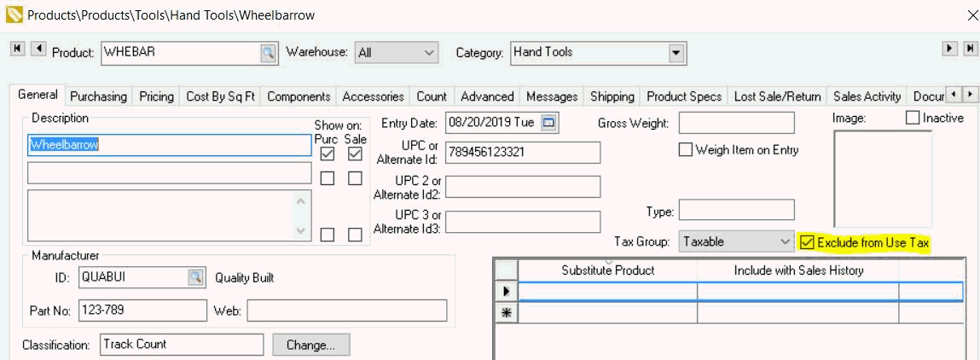This screenshot has height=360, width=980.
Task: Click the Change classification button
Action: pos(310,345)
